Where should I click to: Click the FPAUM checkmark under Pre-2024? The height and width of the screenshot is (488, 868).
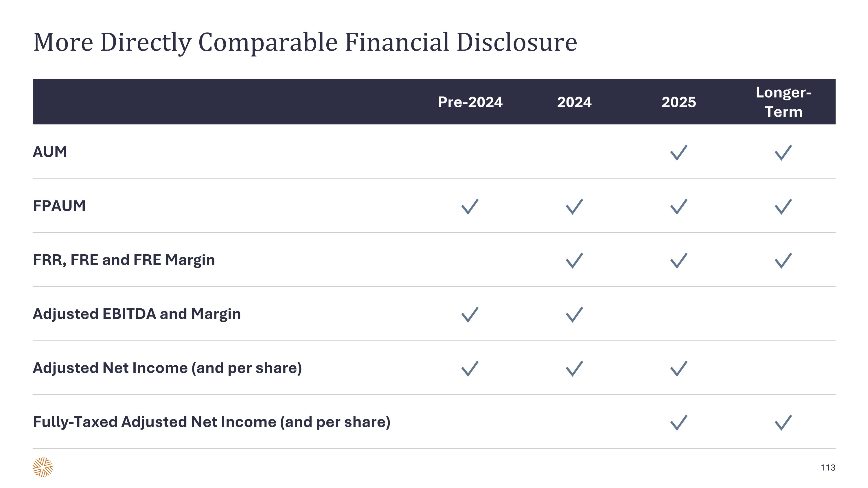pos(470,207)
